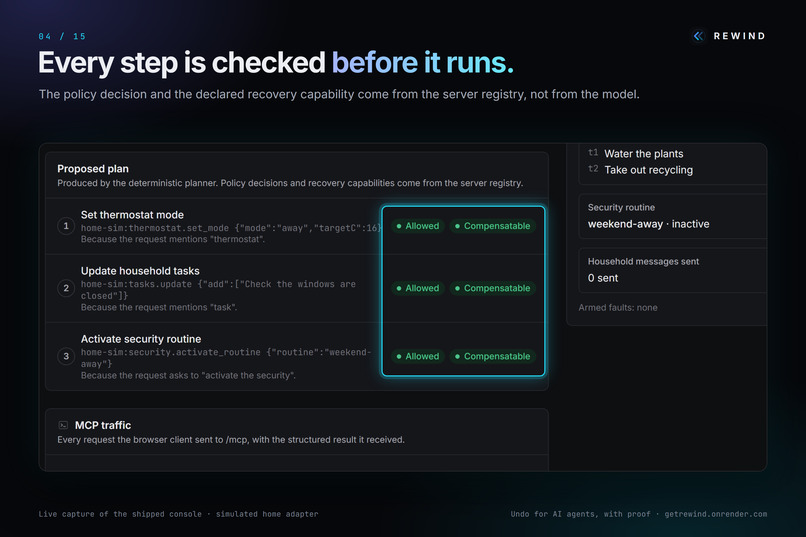Click the 'weekend-away · inactive' status value
The image size is (806, 537).
pos(649,224)
